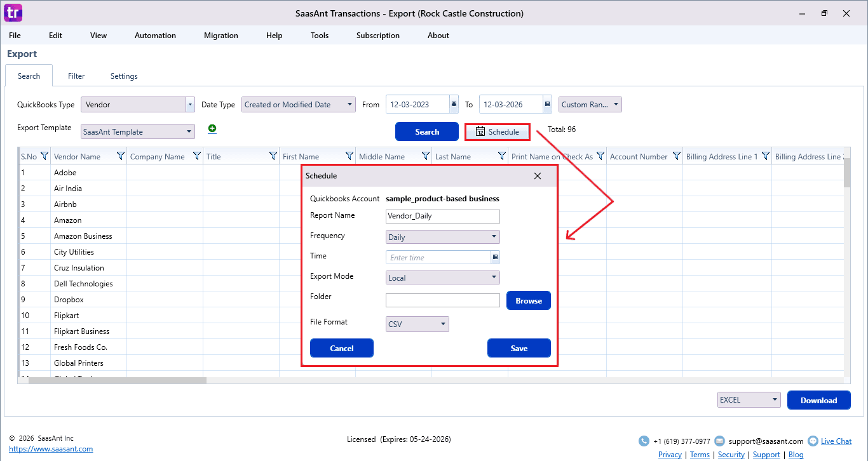Click the Live Chat bubble icon
Image resolution: width=868 pixels, height=461 pixels.
(813, 441)
